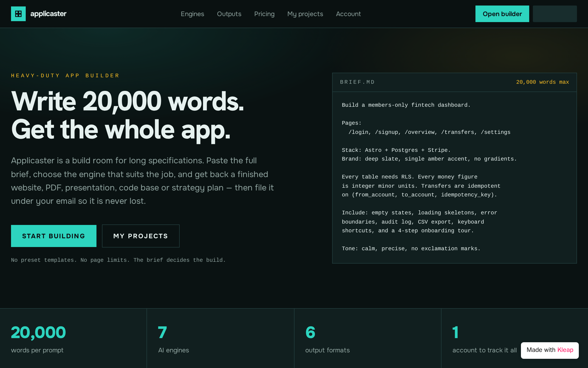
Task: Click the HEAVY-DUTY APP BUILDER eyebrow text
Action: 65,75
